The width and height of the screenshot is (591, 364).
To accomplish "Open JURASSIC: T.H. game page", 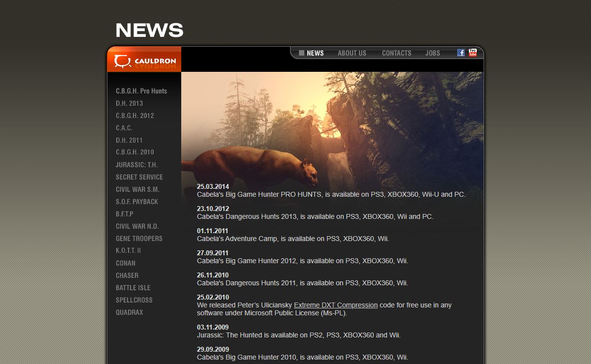I will (x=137, y=165).
